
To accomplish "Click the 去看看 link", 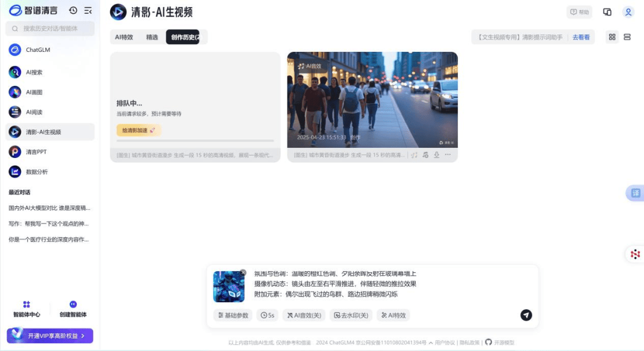I will click(x=581, y=38).
